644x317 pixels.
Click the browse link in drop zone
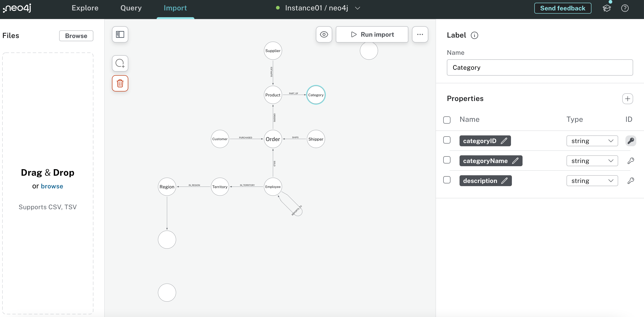(52, 186)
